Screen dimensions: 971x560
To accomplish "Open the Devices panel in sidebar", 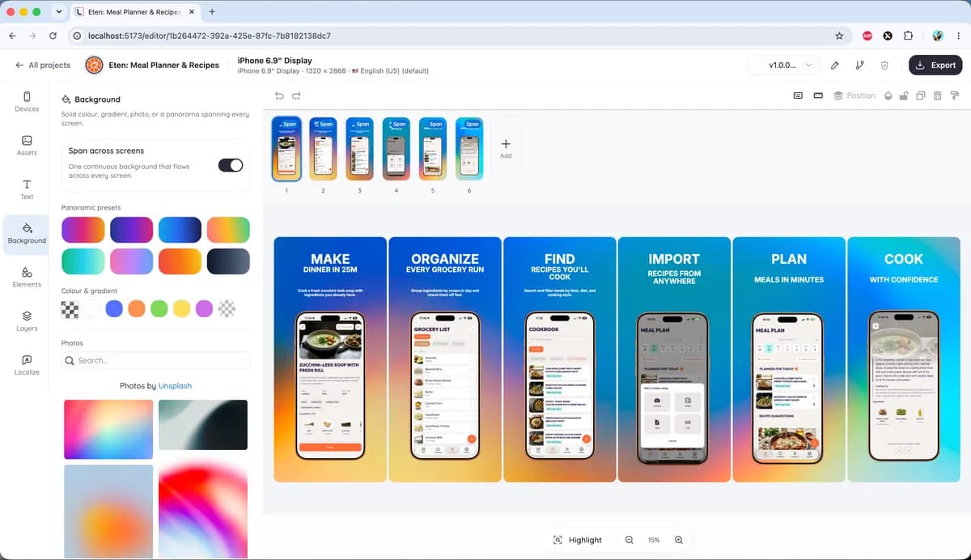I will (x=27, y=101).
